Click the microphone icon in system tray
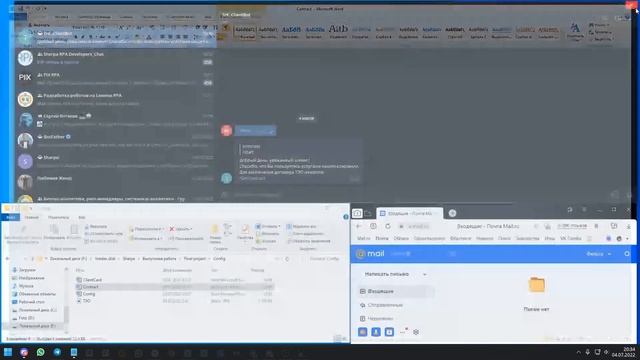 click(x=587, y=352)
